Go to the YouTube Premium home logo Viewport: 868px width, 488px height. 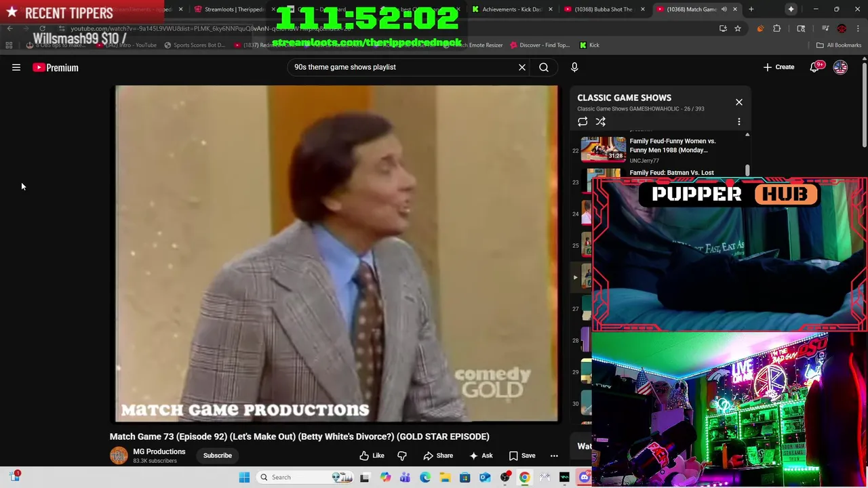point(56,67)
